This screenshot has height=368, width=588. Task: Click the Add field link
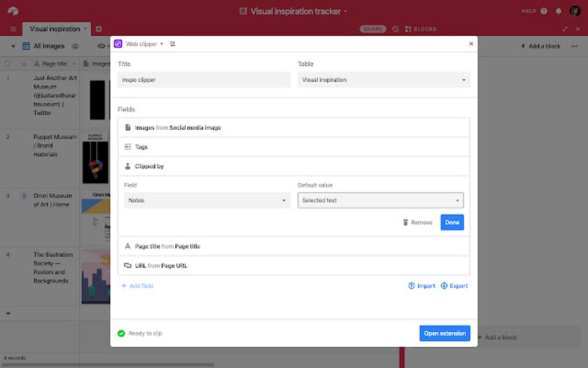[137, 286]
